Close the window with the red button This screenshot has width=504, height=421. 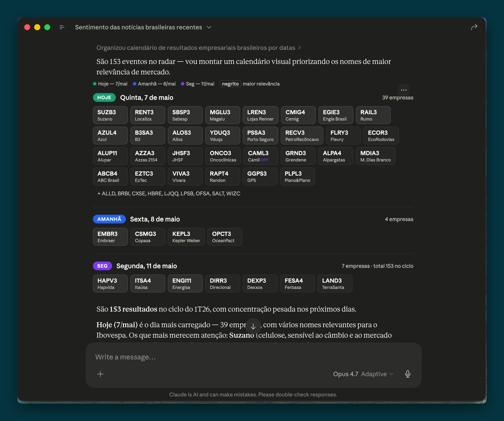(27, 27)
